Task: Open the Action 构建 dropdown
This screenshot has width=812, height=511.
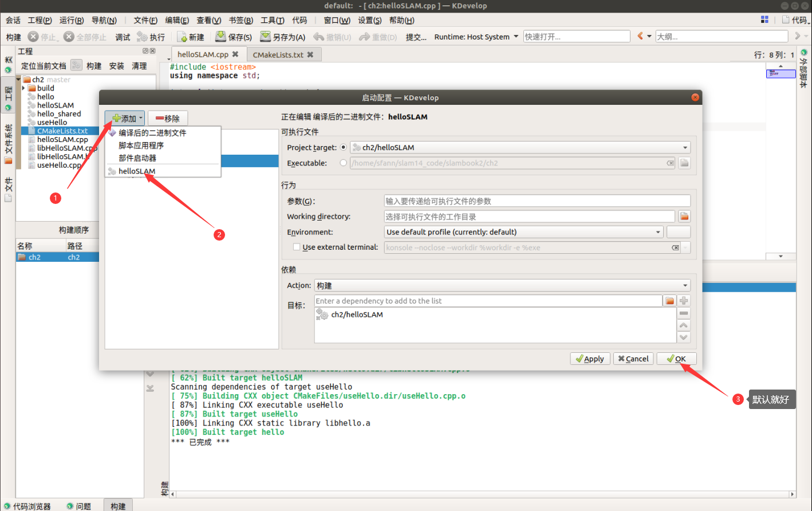Action: [503, 285]
